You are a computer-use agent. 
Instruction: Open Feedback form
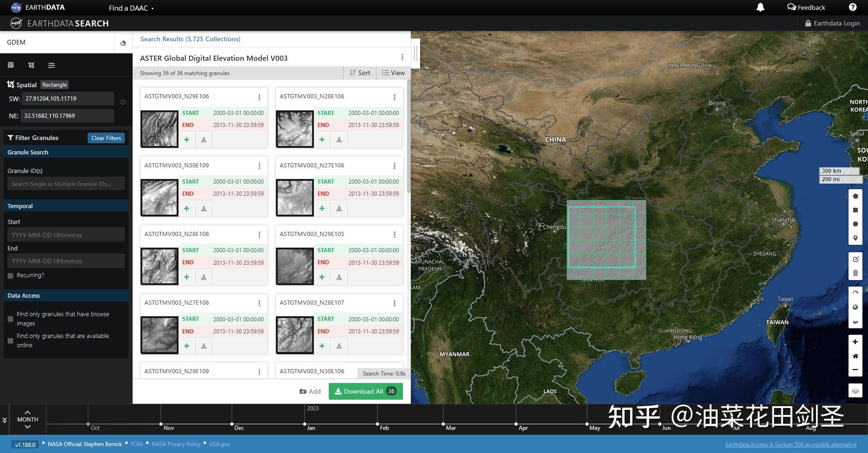click(x=806, y=7)
